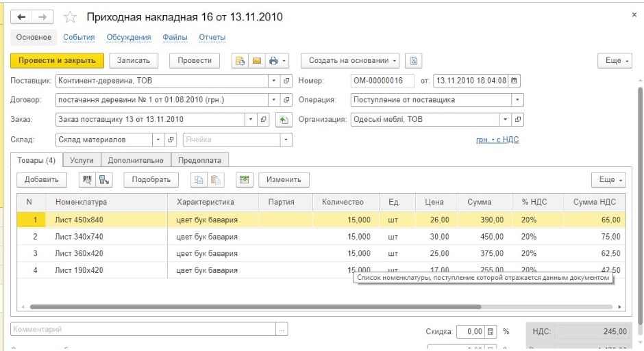
Task: Click Номенклатура column header
Action: [x=106, y=202]
